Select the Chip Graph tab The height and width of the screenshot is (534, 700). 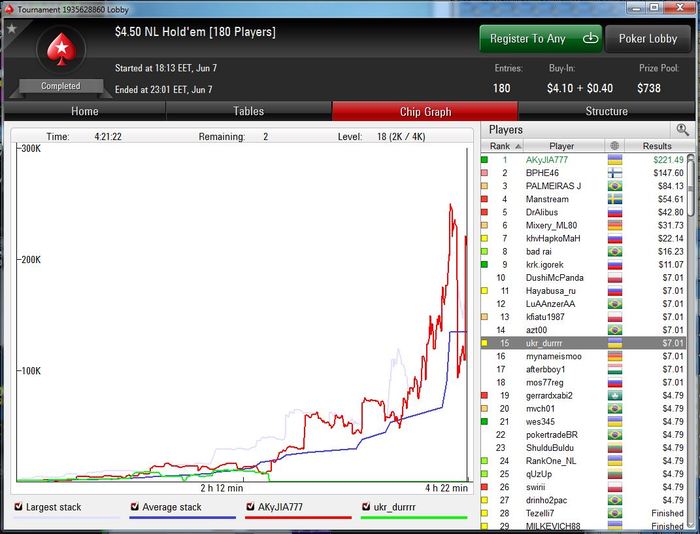tap(425, 111)
